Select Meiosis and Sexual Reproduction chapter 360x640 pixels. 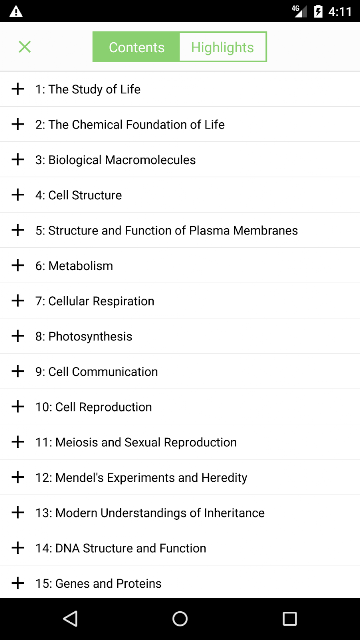click(x=180, y=442)
